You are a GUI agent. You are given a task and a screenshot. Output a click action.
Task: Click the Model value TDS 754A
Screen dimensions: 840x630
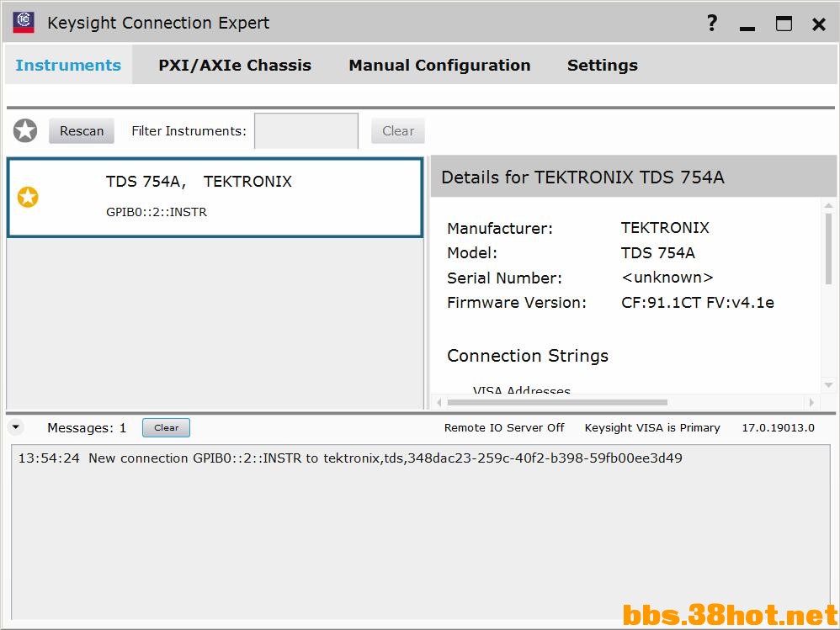(x=658, y=252)
